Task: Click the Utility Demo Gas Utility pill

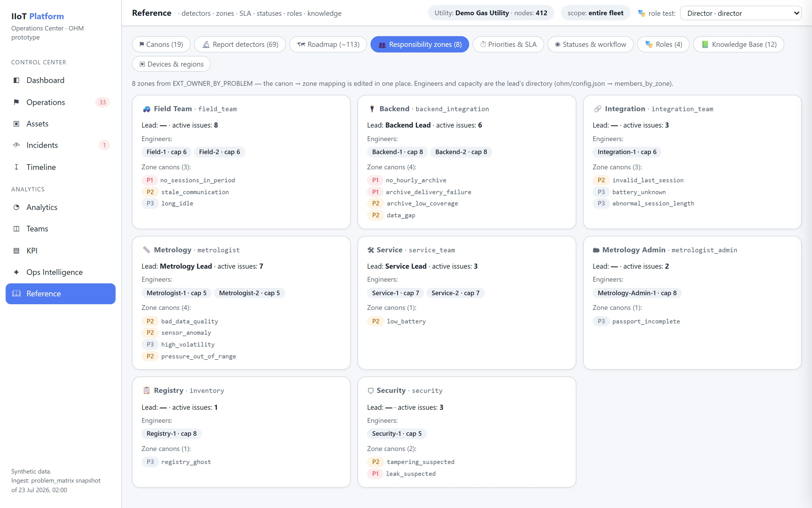Action: (x=491, y=13)
